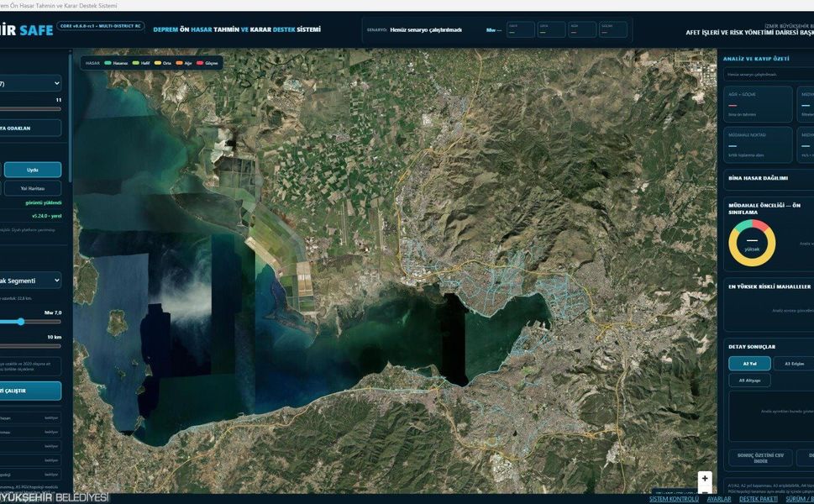Screen dimensions: 814x504
Task: Run the scenario with ÇALIŞTIR button
Action: [30, 391]
